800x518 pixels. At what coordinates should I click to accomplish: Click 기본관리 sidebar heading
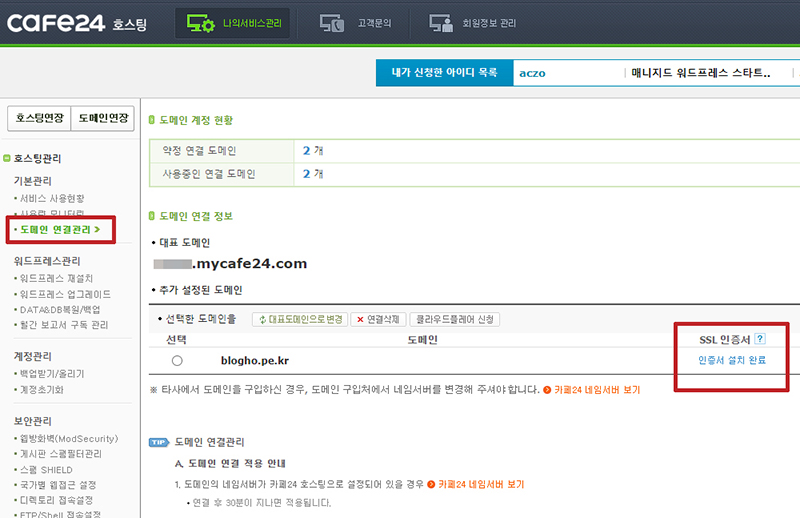click(x=33, y=181)
